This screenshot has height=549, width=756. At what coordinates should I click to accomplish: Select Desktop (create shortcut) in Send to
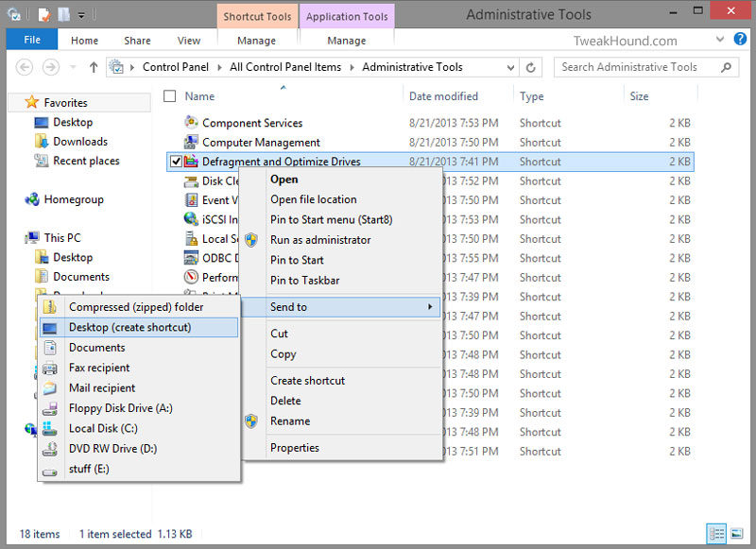click(x=129, y=327)
